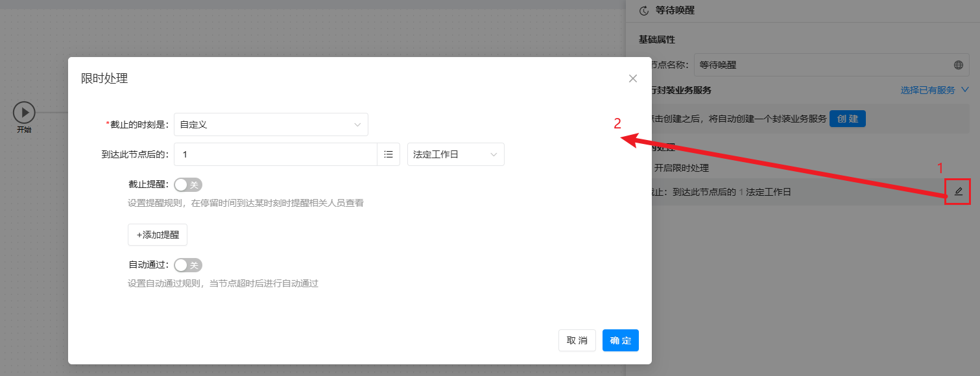The width and height of the screenshot is (980, 376).
Task: Click the +添加提醒 button
Action: (158, 235)
